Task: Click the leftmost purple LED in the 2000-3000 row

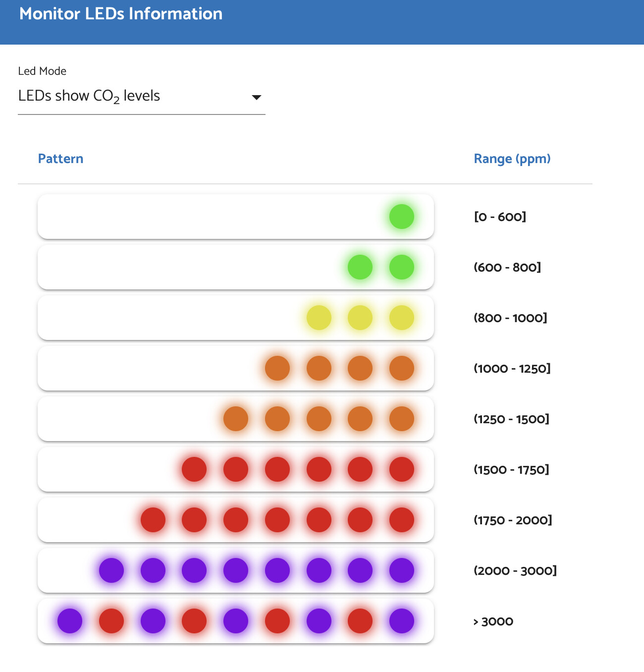Action: pyautogui.click(x=111, y=570)
